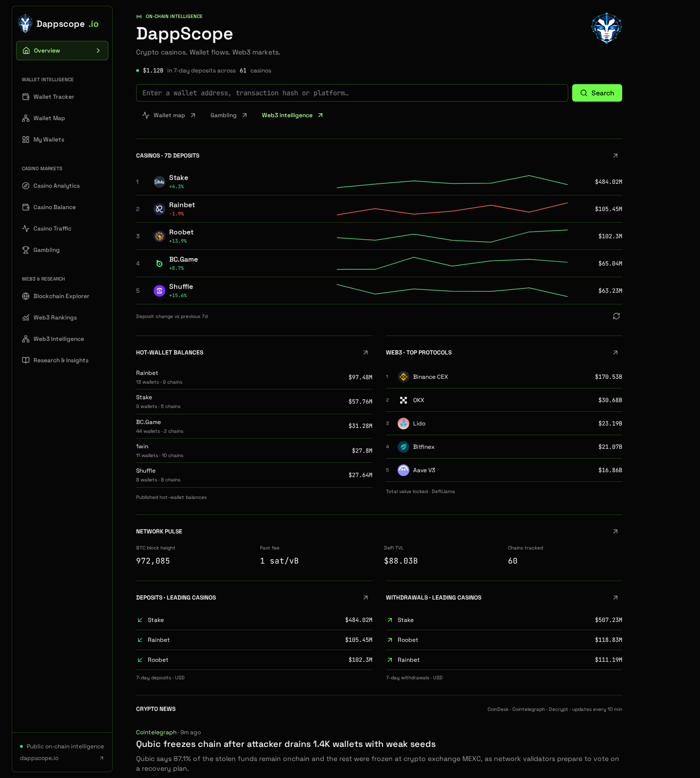Open the Wallet Tracker page
Screen dimensions: 700x778
(x=62, y=97)
